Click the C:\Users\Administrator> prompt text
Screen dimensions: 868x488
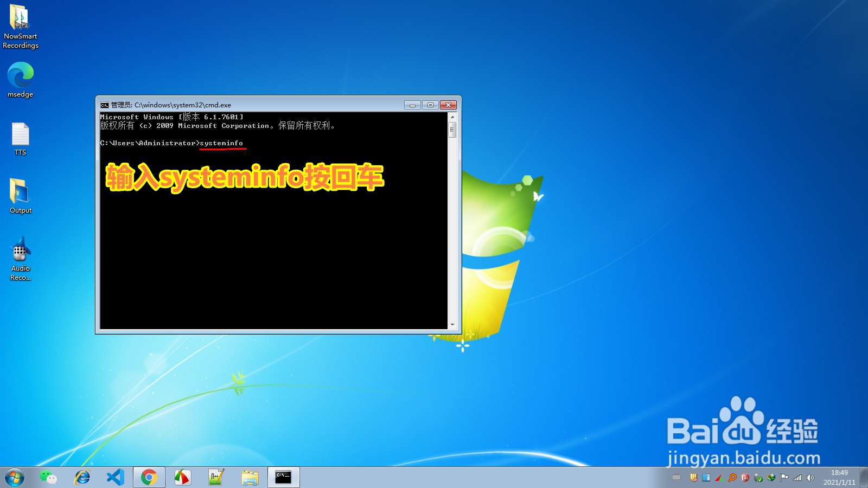(x=150, y=143)
